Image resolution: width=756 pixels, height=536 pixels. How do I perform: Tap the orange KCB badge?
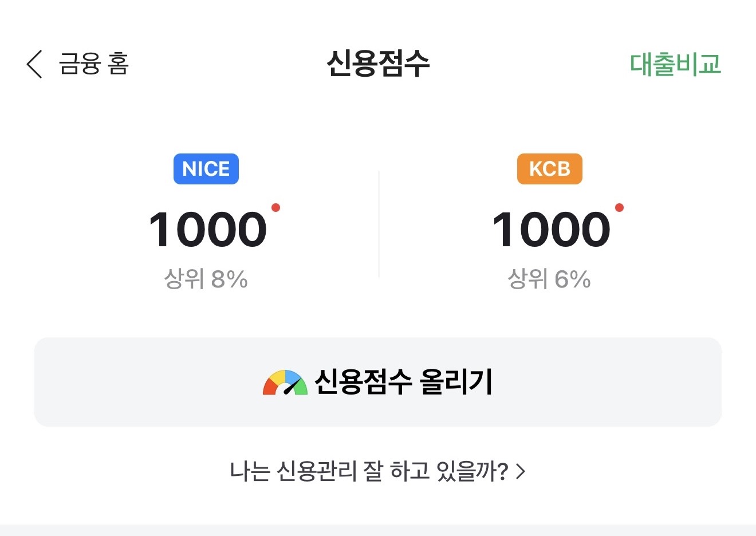[x=550, y=169]
